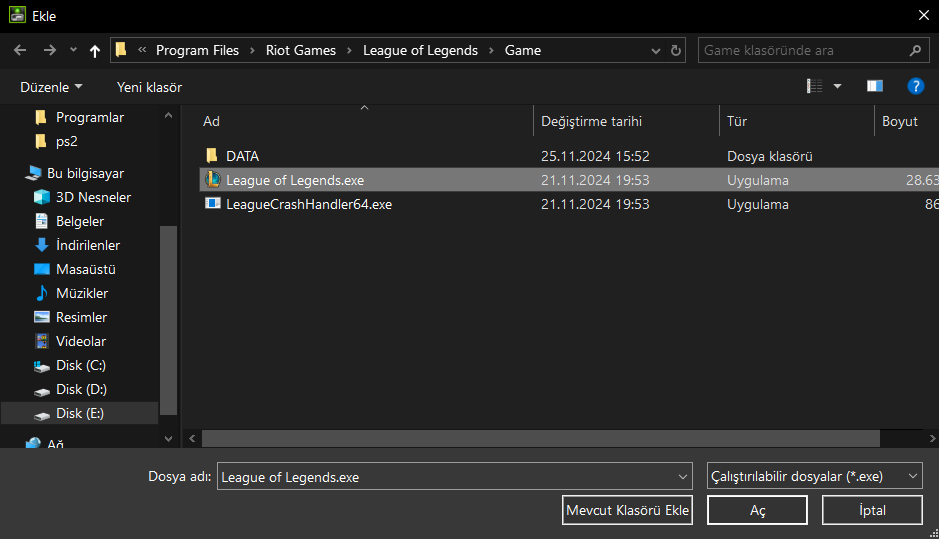The image size is (939, 539).
Task: Open the Düzenle menu
Action: (x=51, y=87)
